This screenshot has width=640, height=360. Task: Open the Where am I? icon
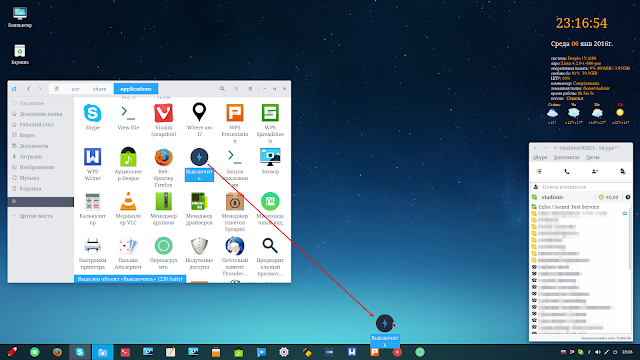[199, 112]
